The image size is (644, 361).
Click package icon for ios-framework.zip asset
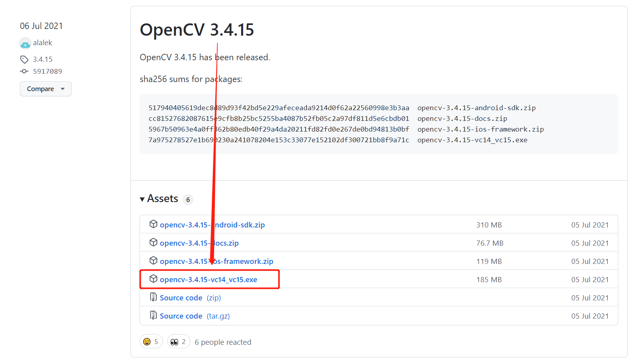[x=153, y=261]
